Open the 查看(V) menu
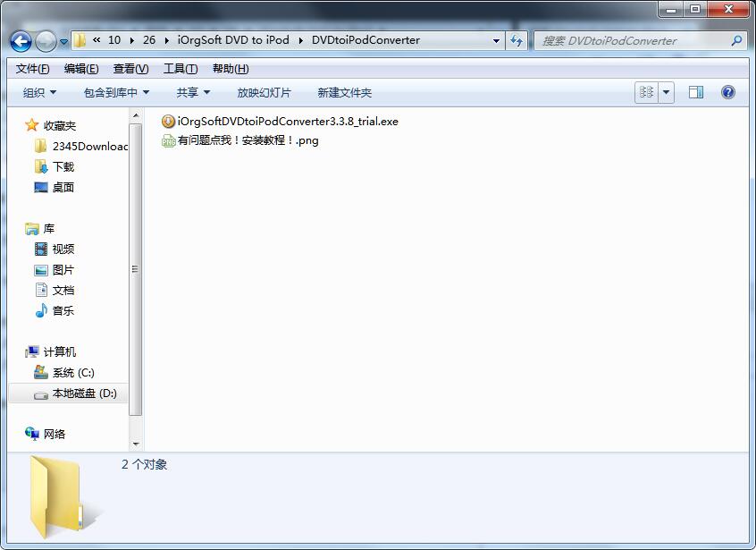Image resolution: width=756 pixels, height=550 pixels. tap(130, 69)
